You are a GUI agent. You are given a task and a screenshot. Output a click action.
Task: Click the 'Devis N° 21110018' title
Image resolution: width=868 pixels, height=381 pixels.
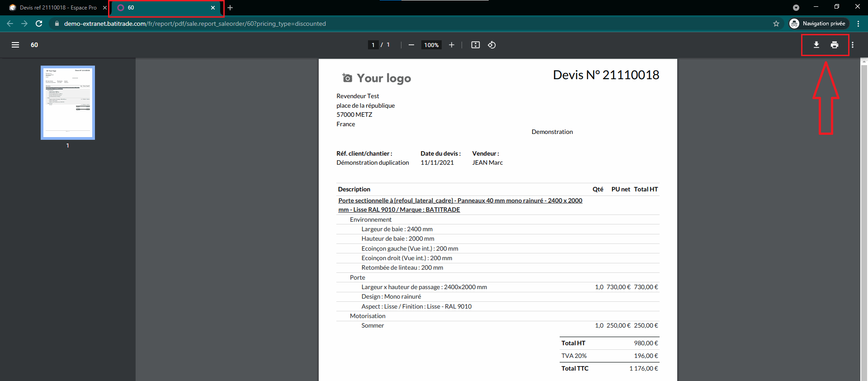pos(606,75)
